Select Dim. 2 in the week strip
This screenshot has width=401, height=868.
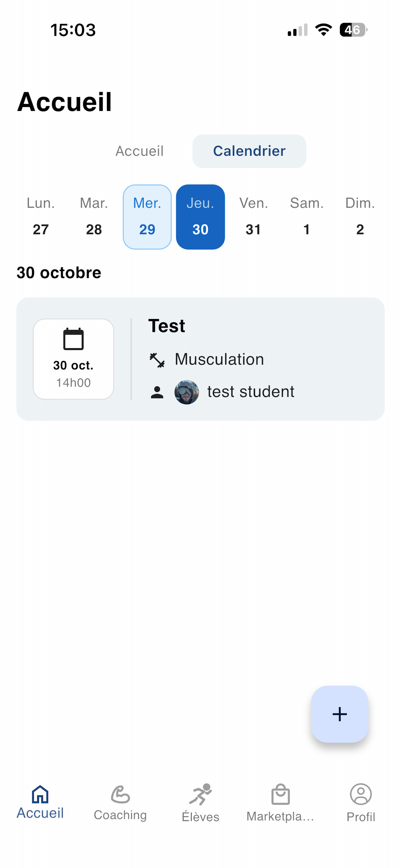pos(360,217)
